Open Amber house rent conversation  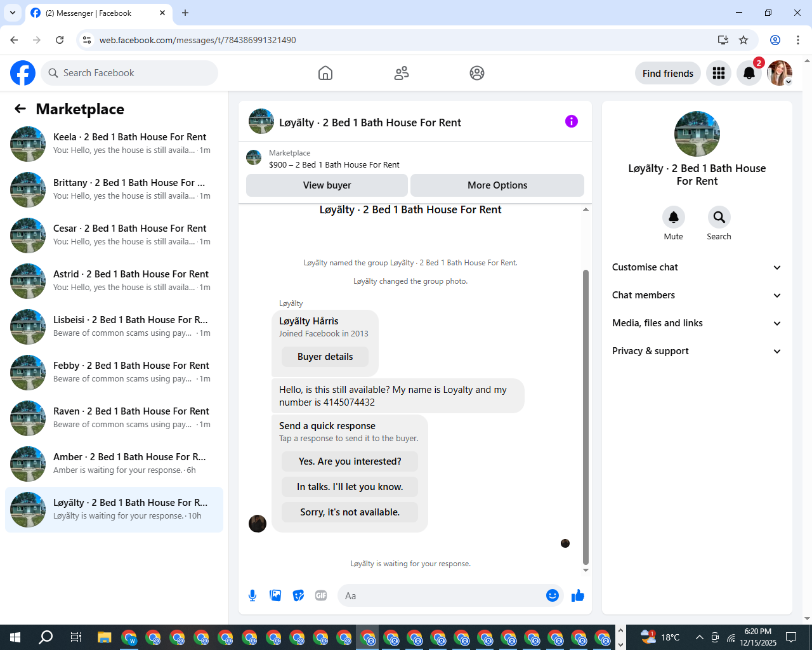click(x=114, y=464)
